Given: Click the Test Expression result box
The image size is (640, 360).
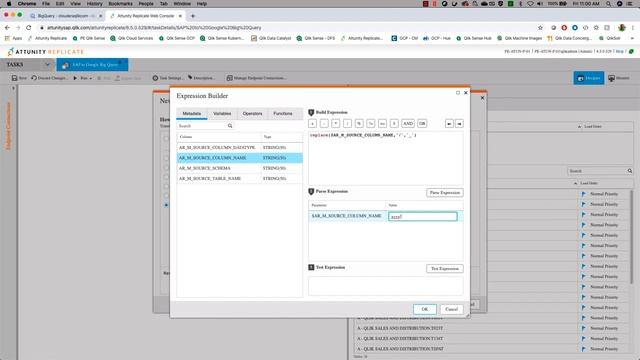Looking at the screenshot, I should [x=386, y=285].
